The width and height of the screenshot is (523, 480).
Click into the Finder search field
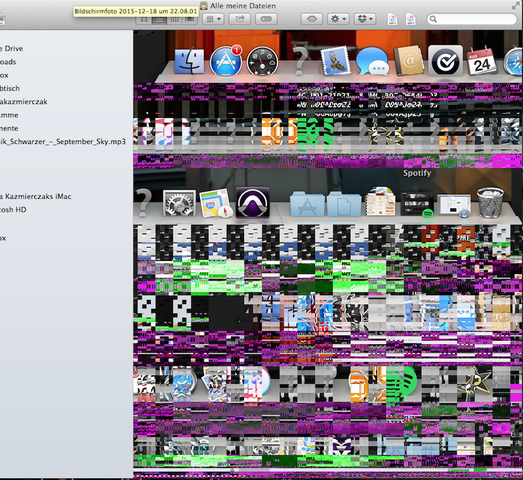472,19
